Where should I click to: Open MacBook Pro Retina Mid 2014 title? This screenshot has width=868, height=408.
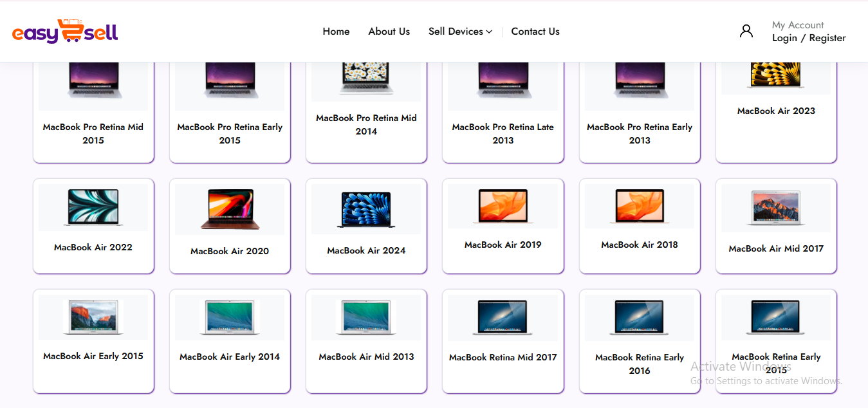coord(366,125)
